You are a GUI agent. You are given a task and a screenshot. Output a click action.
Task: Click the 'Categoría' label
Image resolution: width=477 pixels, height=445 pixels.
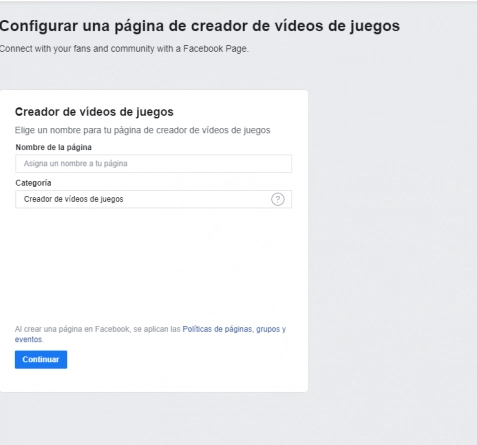[33, 183]
